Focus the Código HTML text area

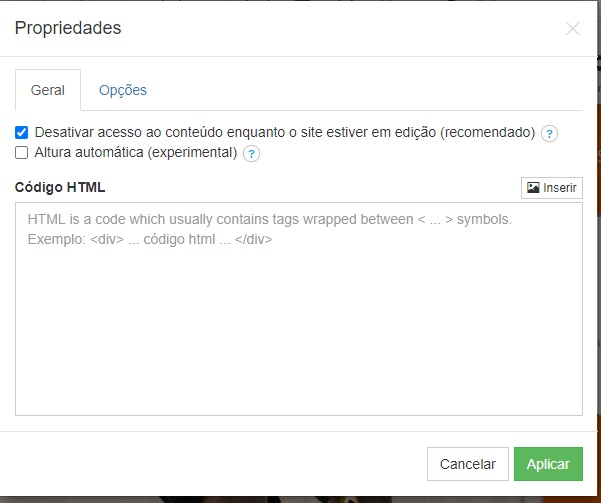click(299, 309)
